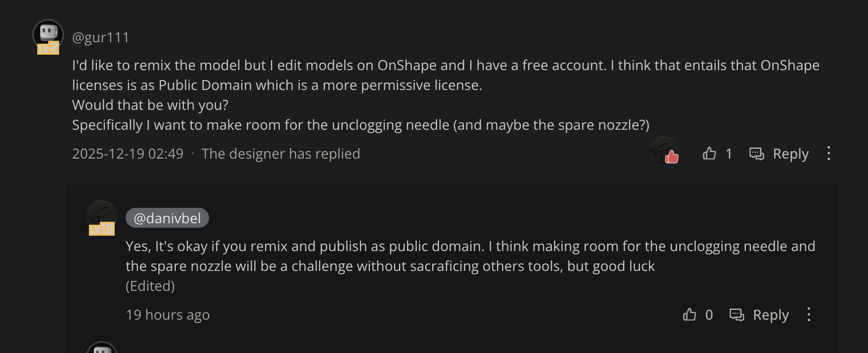Like the comment from gur111
The width and height of the screenshot is (868, 353).
709,154
